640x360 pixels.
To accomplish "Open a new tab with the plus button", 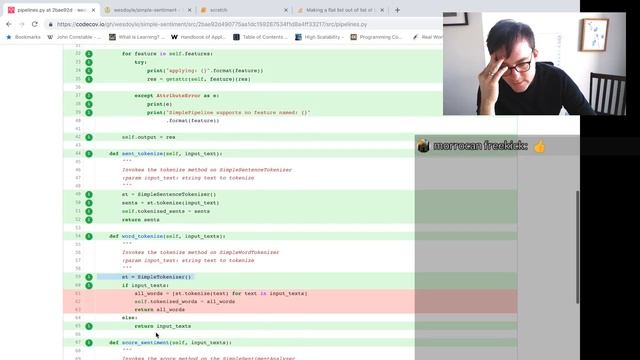I will (x=397, y=10).
